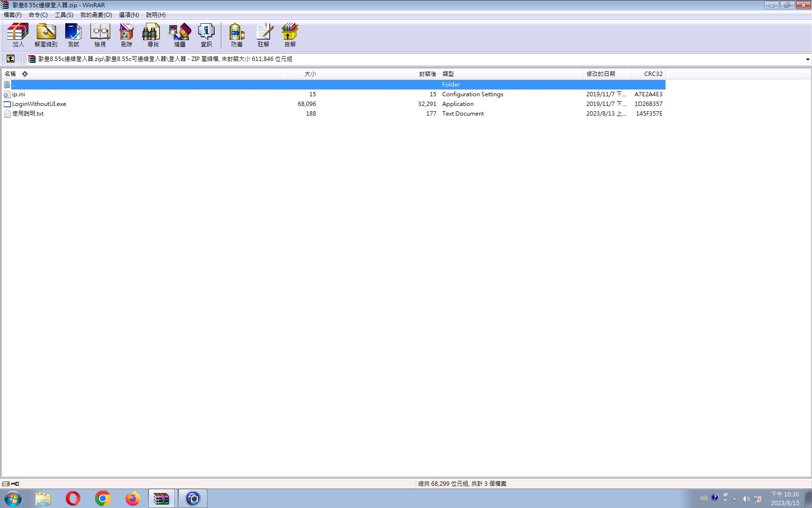Click the 使用說明.txt document icon
812x508 pixels.
tap(7, 114)
